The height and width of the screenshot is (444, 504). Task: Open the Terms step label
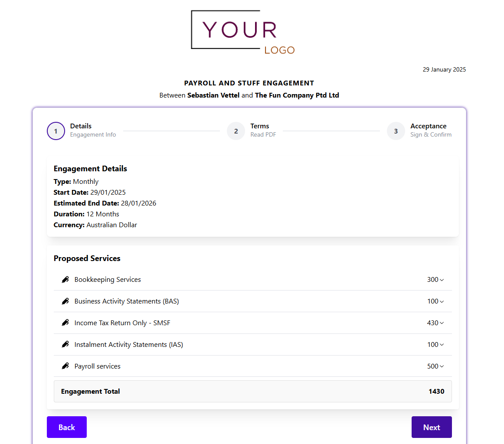point(260,126)
